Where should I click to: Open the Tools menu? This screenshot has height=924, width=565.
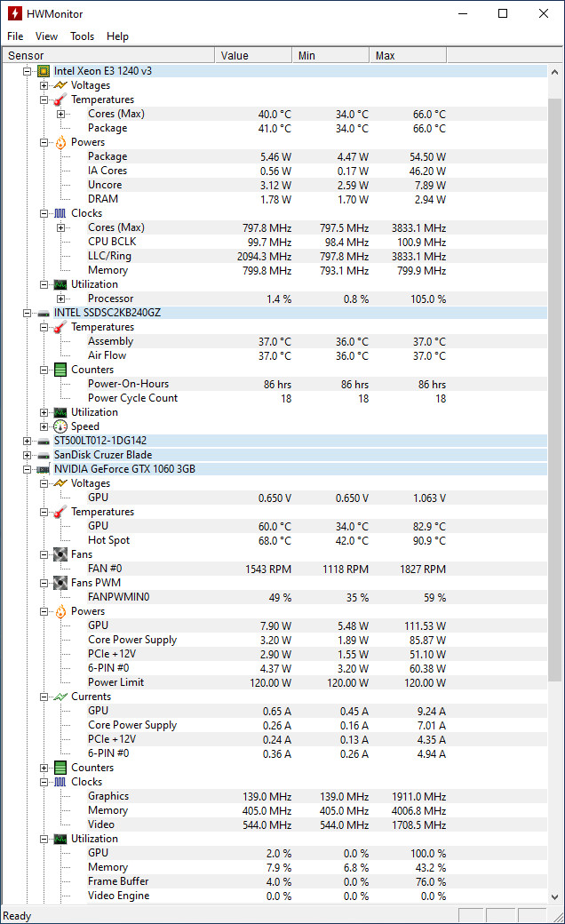click(82, 36)
